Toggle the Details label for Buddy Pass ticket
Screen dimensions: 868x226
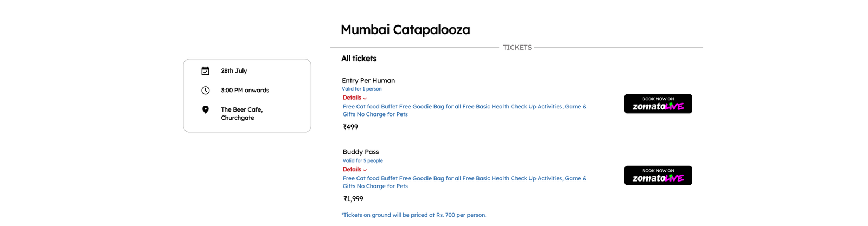click(352, 170)
